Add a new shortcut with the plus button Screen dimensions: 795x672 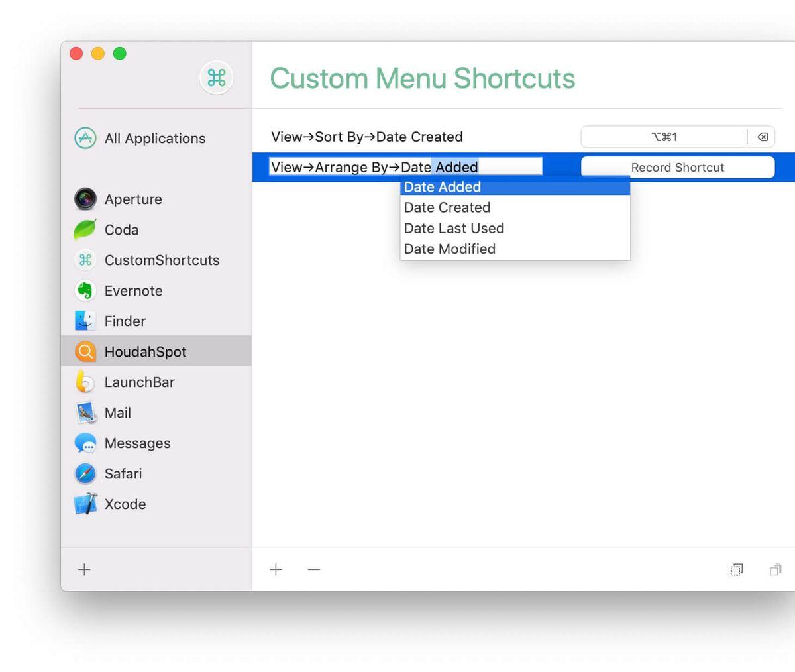pyautogui.click(x=276, y=569)
